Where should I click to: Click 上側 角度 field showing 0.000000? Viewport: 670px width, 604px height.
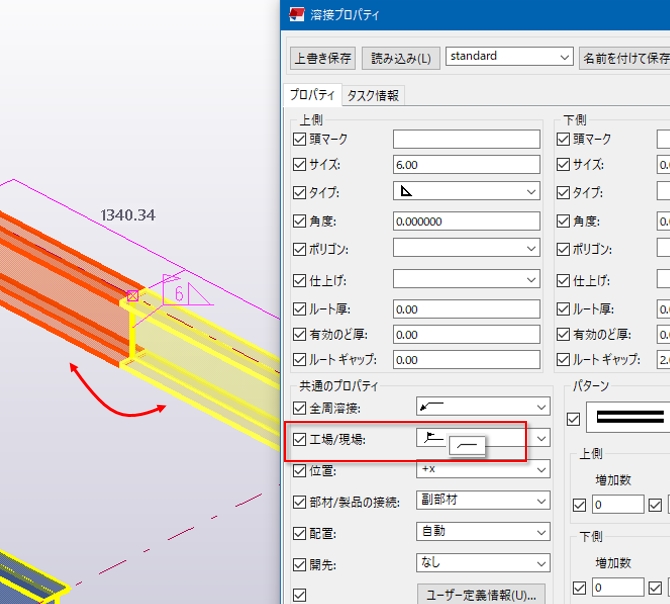click(x=467, y=221)
